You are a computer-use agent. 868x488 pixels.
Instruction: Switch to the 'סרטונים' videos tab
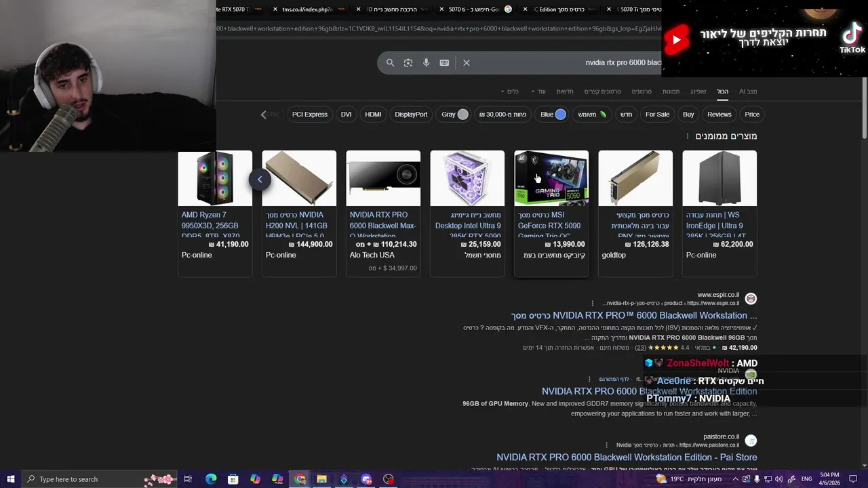(x=642, y=91)
